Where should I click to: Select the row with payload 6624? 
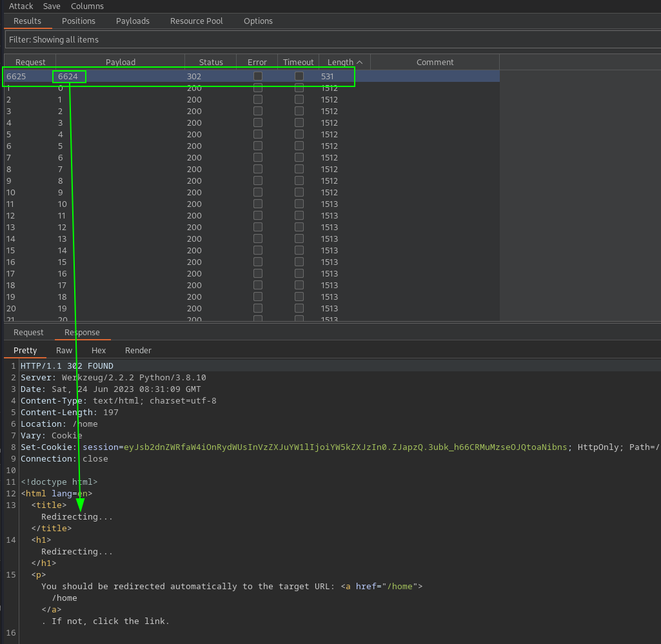point(252,76)
